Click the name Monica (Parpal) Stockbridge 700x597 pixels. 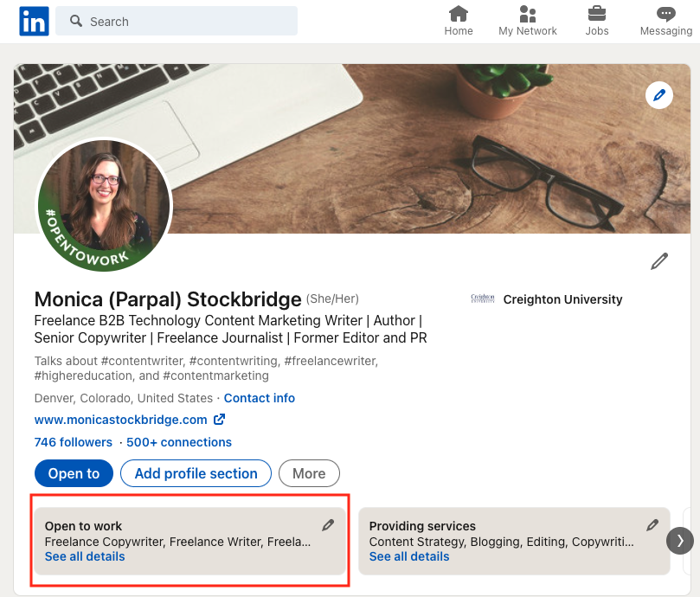168,299
